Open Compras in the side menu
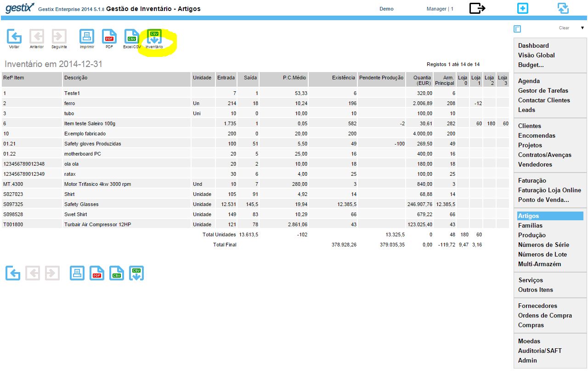588x374 pixels. click(531, 325)
